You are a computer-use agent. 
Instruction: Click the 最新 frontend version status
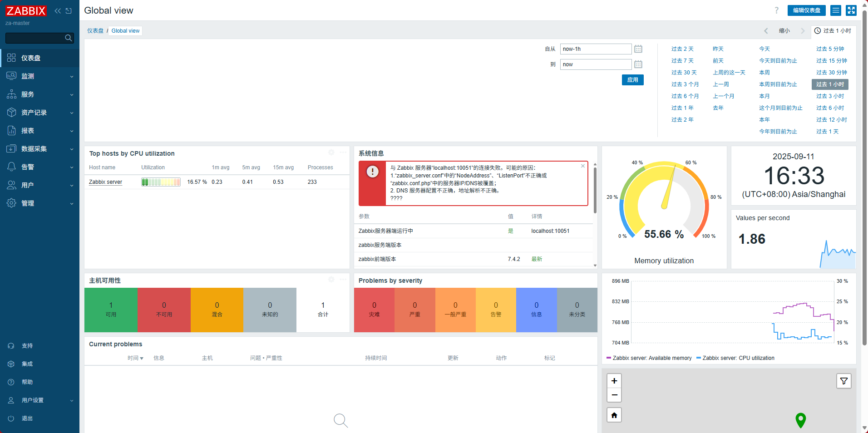point(537,259)
